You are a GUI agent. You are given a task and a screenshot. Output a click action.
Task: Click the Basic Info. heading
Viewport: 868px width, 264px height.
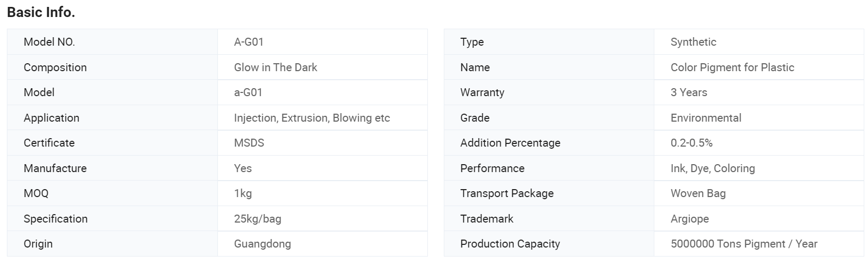click(x=41, y=12)
